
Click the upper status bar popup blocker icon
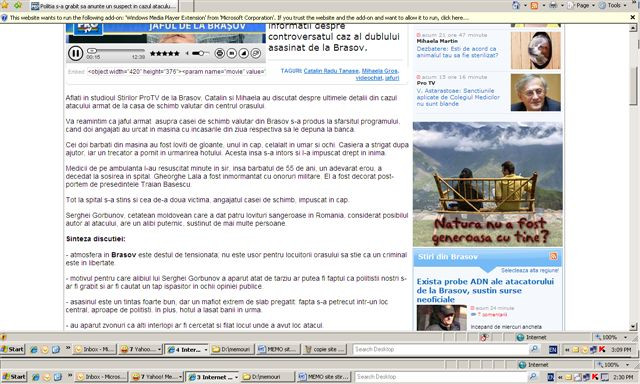click(484, 337)
